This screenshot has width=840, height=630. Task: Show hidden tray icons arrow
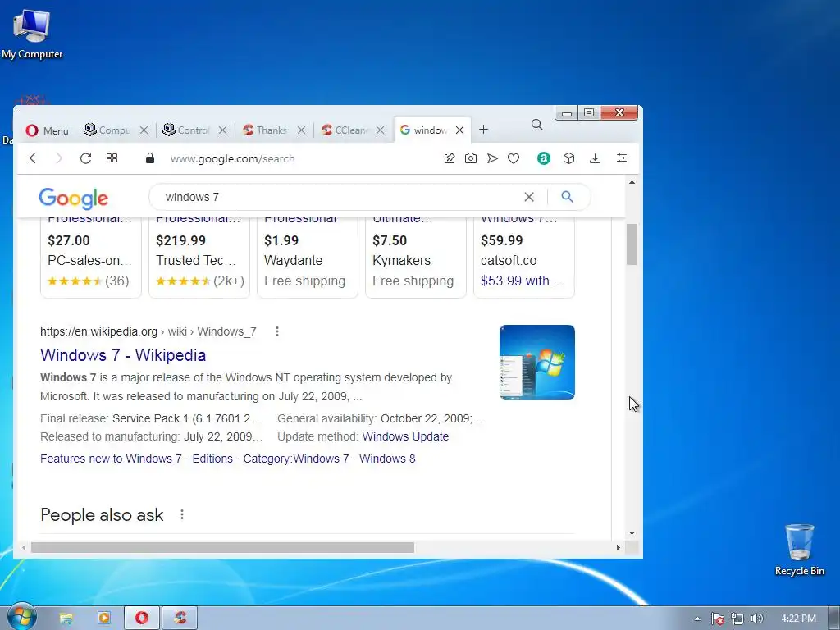[x=697, y=619]
